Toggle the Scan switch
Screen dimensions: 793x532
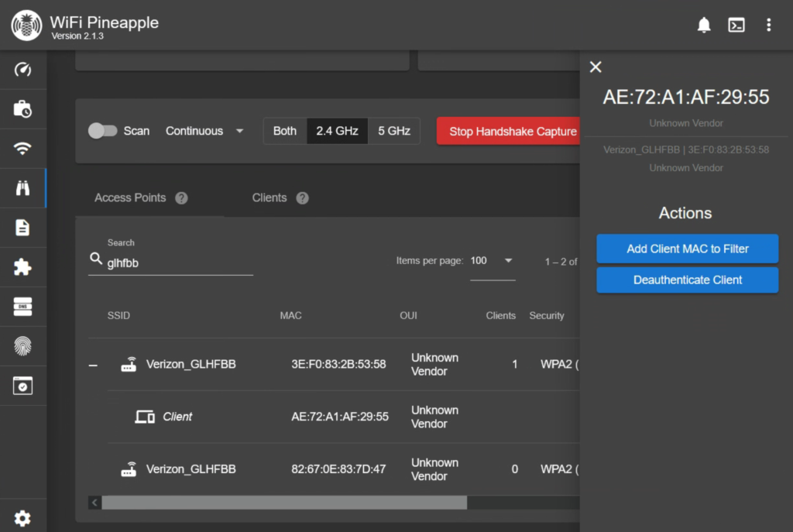(103, 131)
